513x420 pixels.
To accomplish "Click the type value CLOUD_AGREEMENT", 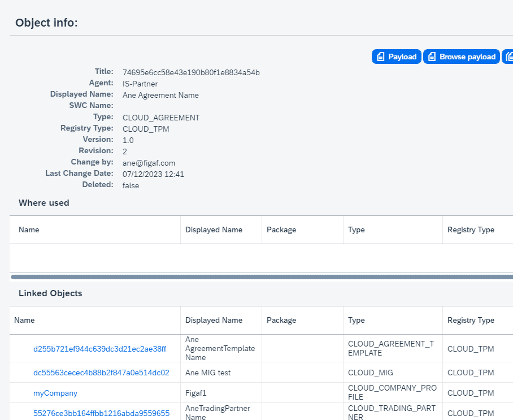I will coord(161,118).
